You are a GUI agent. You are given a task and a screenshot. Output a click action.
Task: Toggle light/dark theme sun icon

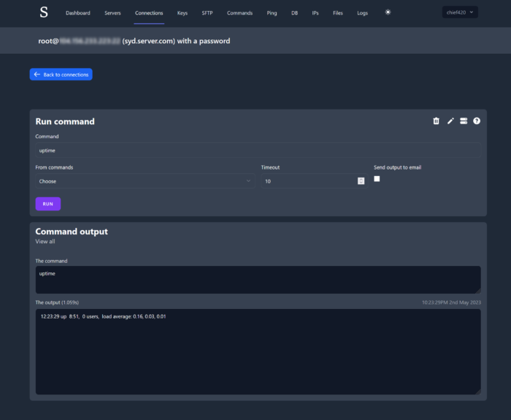(x=388, y=12)
